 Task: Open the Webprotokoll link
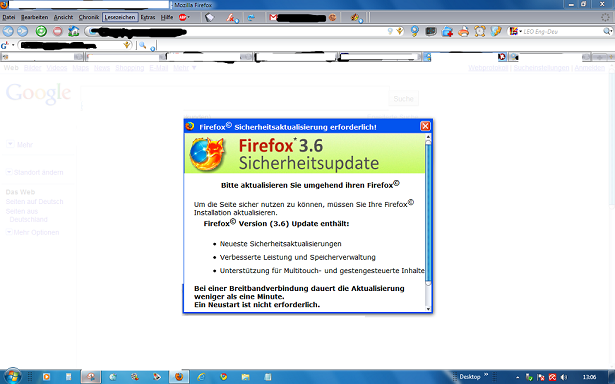488,68
